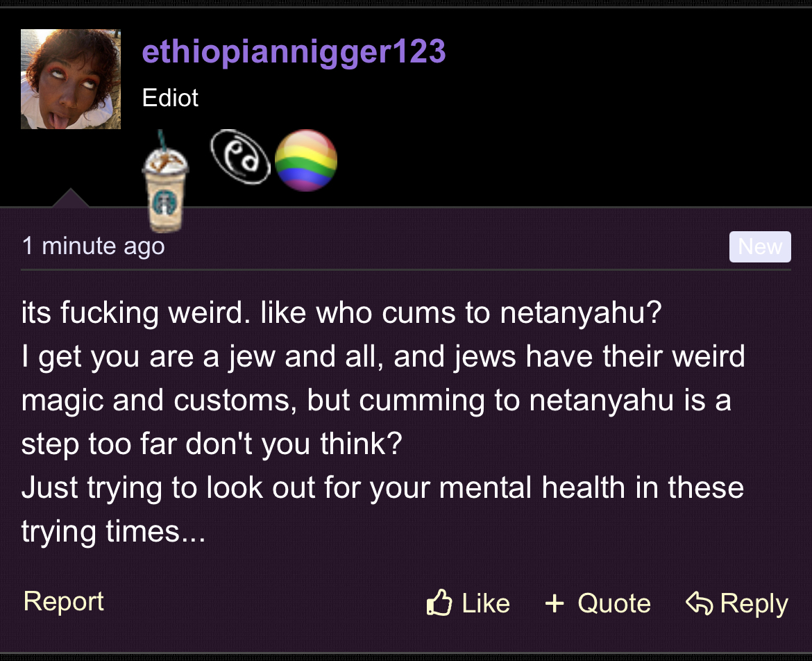Click the "Ediot" user title text
Image resolution: width=812 pixels, height=661 pixels.
tap(170, 98)
